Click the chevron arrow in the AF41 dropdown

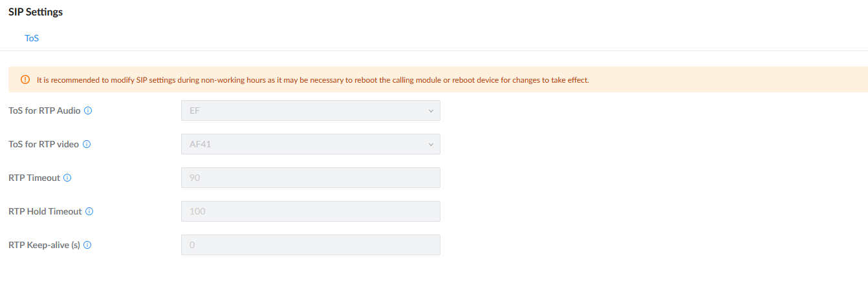(x=431, y=144)
